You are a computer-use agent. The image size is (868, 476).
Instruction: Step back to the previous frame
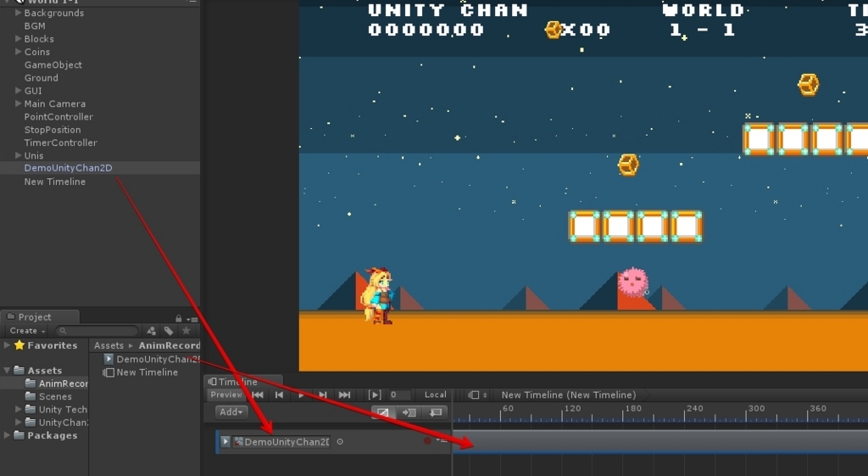pyautogui.click(x=280, y=395)
